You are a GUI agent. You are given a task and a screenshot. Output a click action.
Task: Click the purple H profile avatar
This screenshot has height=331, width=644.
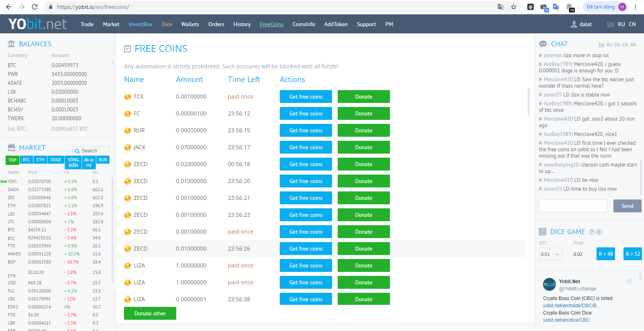622,7
